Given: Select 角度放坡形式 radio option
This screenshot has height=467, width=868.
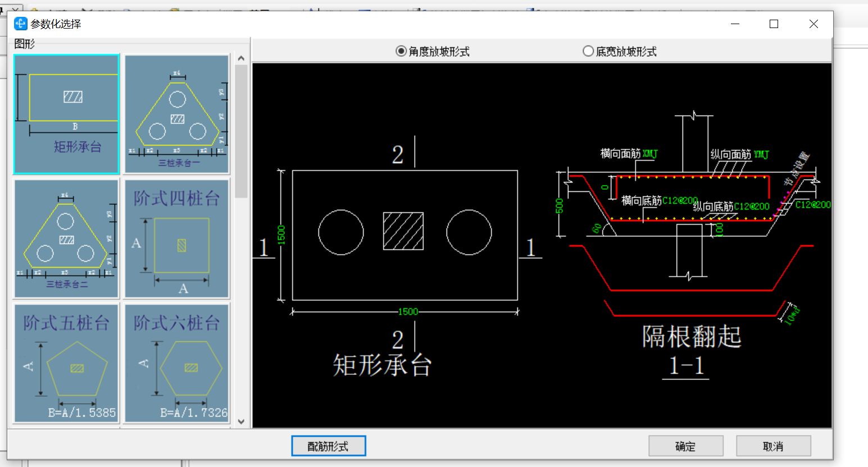Looking at the screenshot, I should (433, 51).
